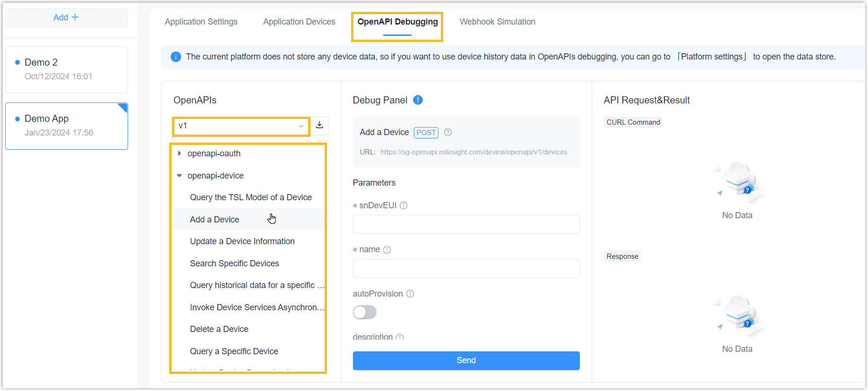Click the blue notice info icon
This screenshot has width=868, height=391.
coord(176,57)
